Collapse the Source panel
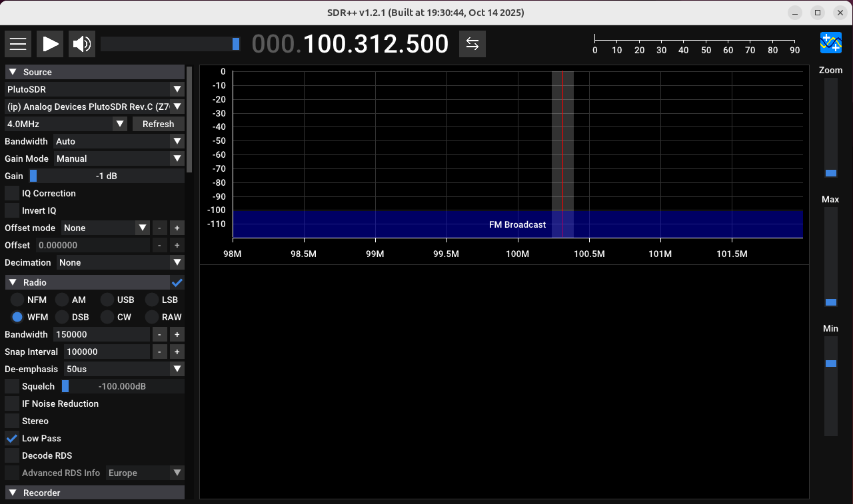The height and width of the screenshot is (504, 853). [12, 71]
